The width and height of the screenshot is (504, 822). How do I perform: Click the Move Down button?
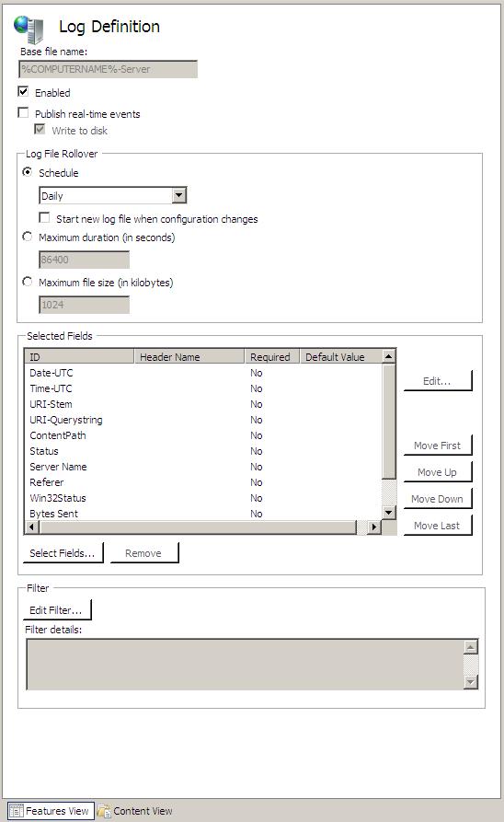click(438, 499)
